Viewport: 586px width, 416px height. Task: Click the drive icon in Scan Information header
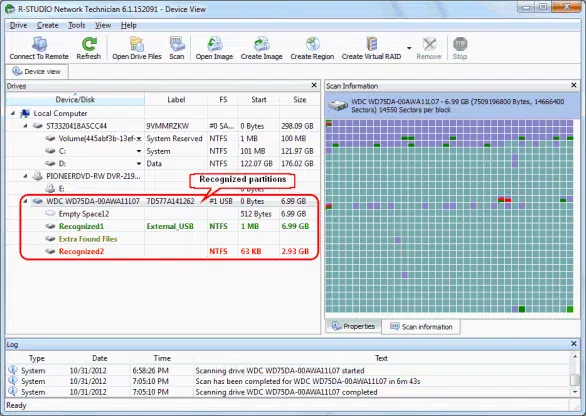coord(338,105)
